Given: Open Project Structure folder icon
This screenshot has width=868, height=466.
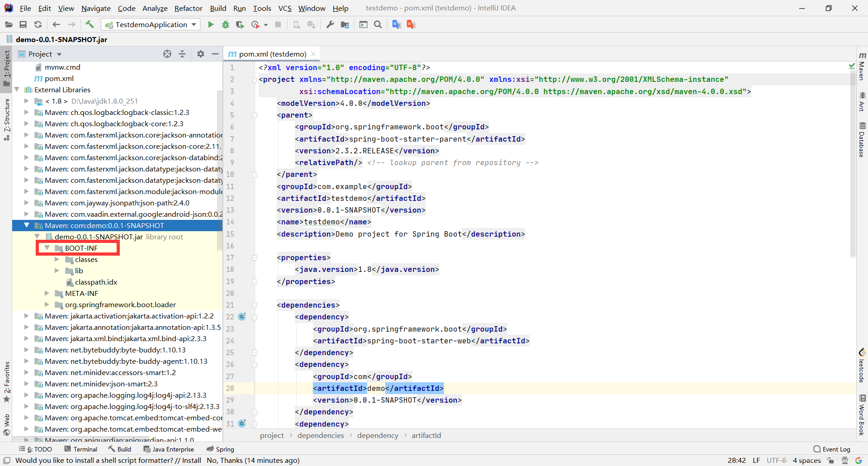Looking at the screenshot, I should (345, 25).
